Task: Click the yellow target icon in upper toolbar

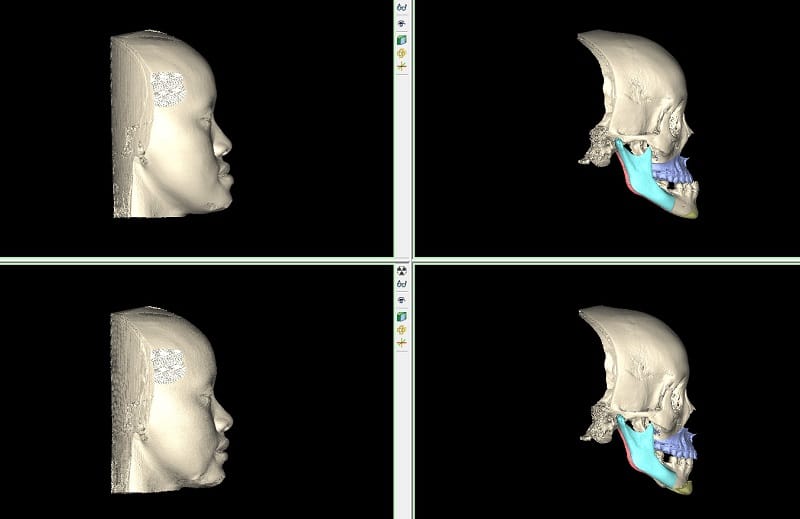Action: 402,52
